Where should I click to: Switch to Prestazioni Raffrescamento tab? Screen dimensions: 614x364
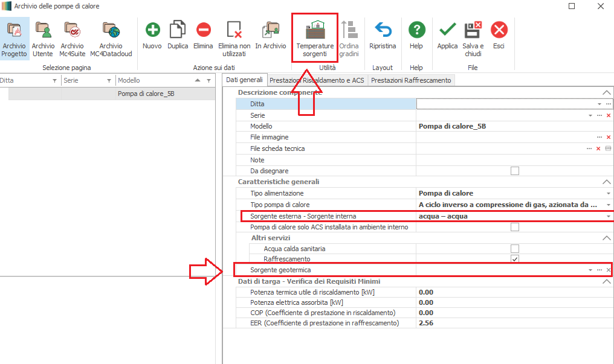(410, 80)
